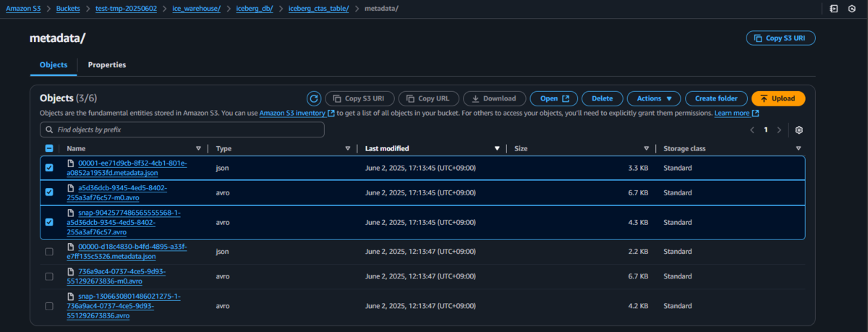Click file icon beside 736a9ac4 m0.avro
Viewport: 868px width, 332px height.
(71, 271)
